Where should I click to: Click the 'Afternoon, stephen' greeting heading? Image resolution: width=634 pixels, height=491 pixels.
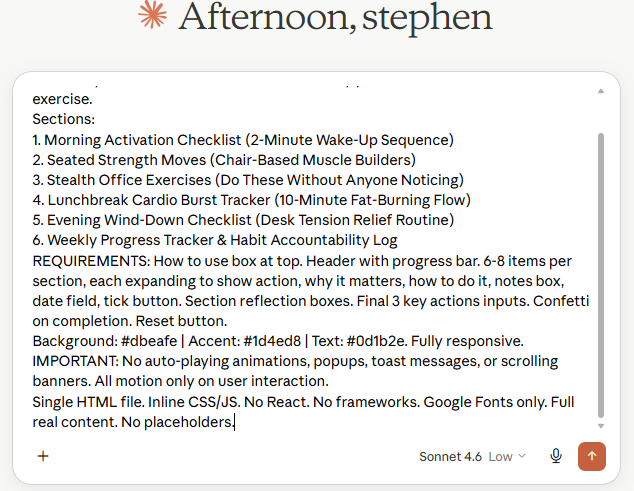(335, 17)
